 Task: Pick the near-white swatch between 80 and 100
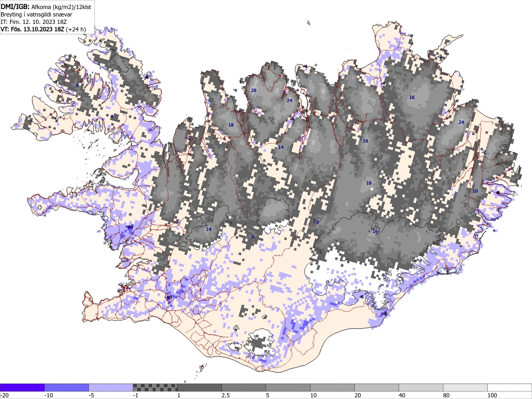point(465,387)
